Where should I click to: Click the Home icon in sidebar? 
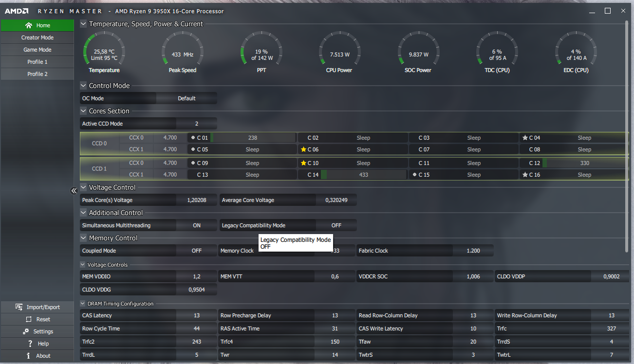click(29, 25)
